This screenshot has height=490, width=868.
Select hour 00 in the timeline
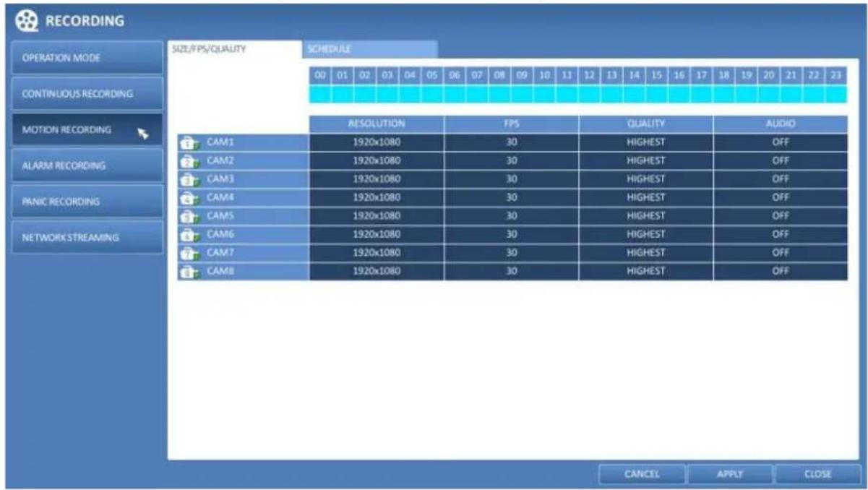320,76
